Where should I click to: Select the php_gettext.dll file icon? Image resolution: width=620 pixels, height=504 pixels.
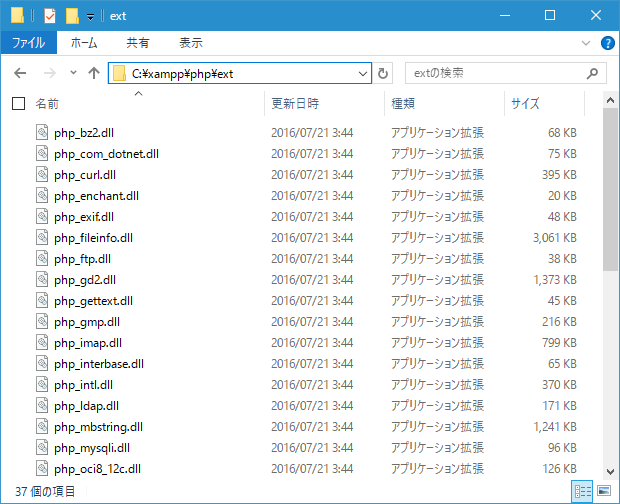pos(42,300)
